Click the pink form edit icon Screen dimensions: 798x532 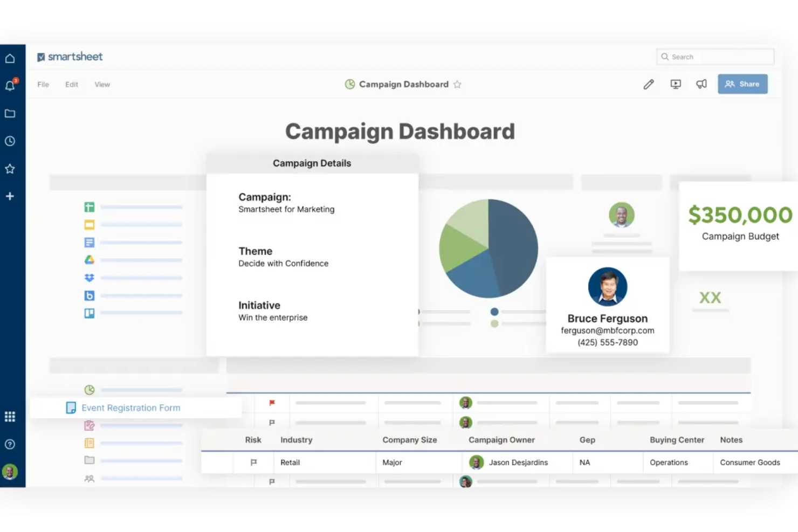click(90, 426)
